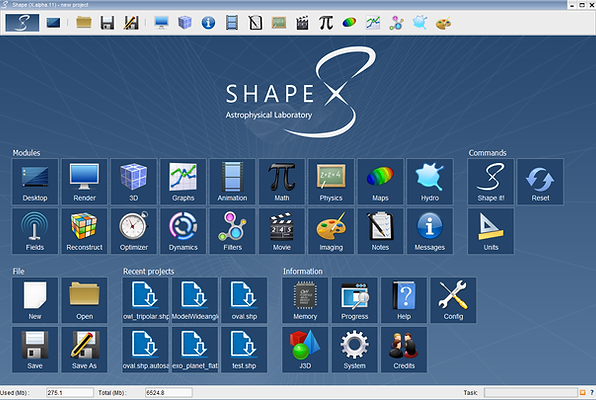Open the Config settings tile
This screenshot has width=596, height=400.
tap(453, 300)
